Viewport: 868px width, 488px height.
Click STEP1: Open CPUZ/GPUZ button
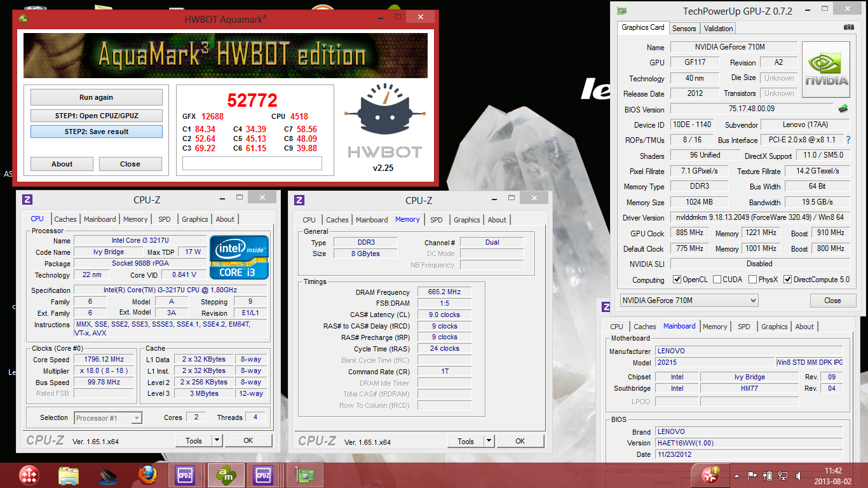[x=97, y=116]
